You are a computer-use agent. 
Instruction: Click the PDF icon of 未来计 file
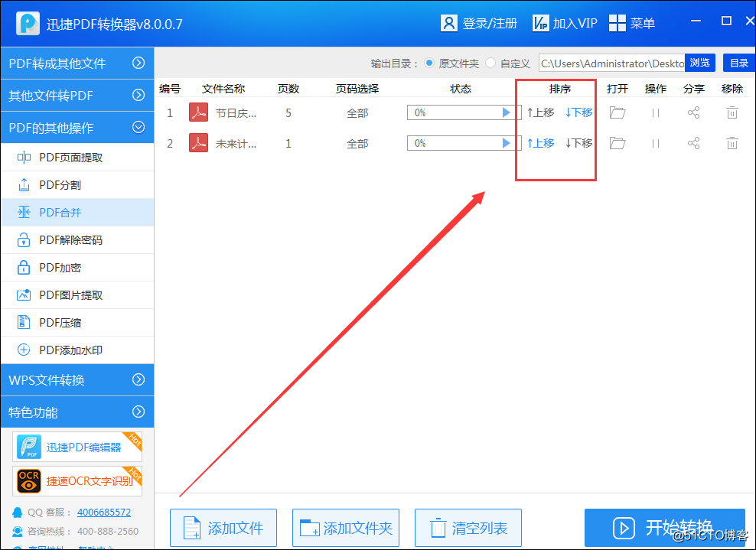pyautogui.click(x=199, y=143)
